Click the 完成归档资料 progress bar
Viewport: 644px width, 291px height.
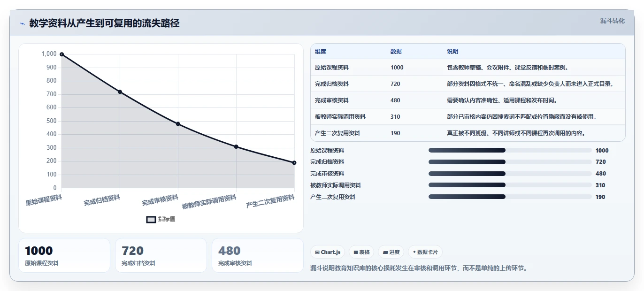[x=510, y=162]
